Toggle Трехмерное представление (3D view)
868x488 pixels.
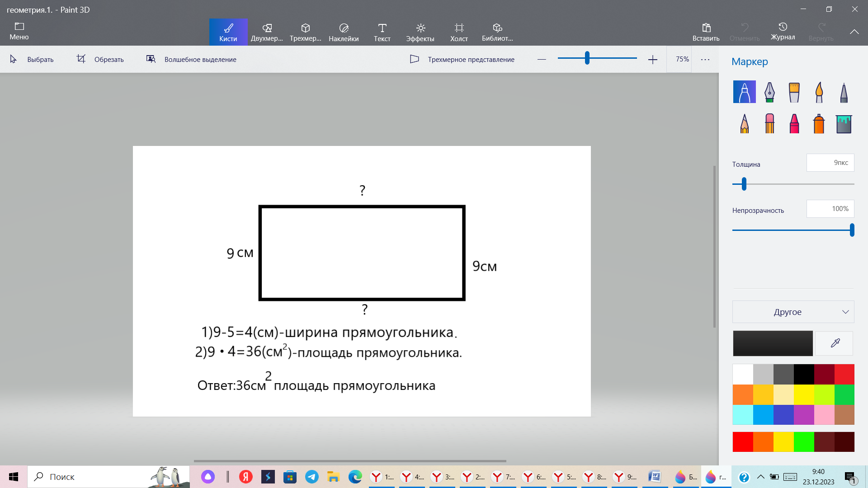coord(462,59)
